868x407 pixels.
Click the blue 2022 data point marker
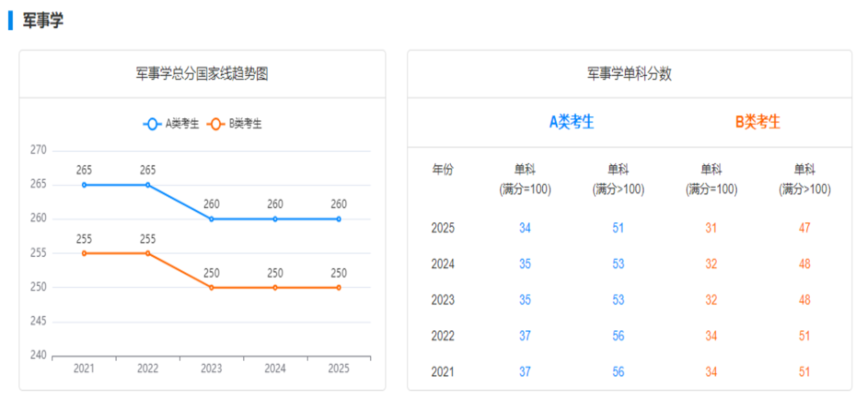(148, 185)
